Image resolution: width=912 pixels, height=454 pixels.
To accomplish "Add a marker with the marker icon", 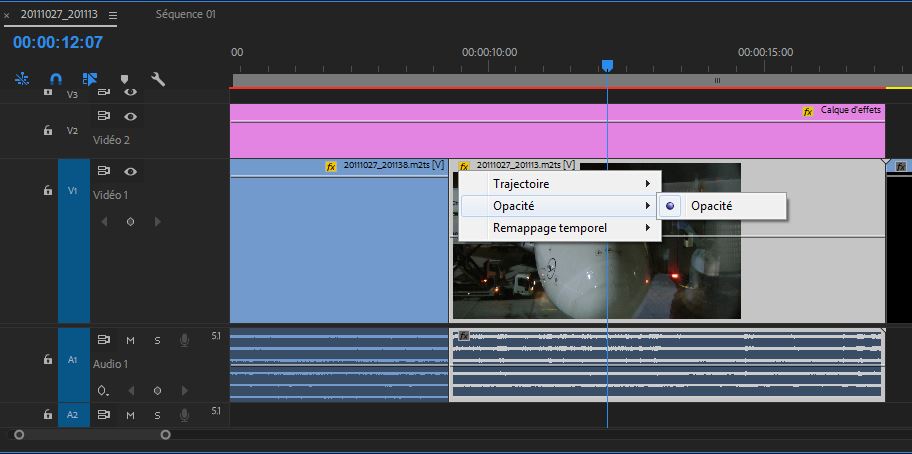I will [x=124, y=79].
